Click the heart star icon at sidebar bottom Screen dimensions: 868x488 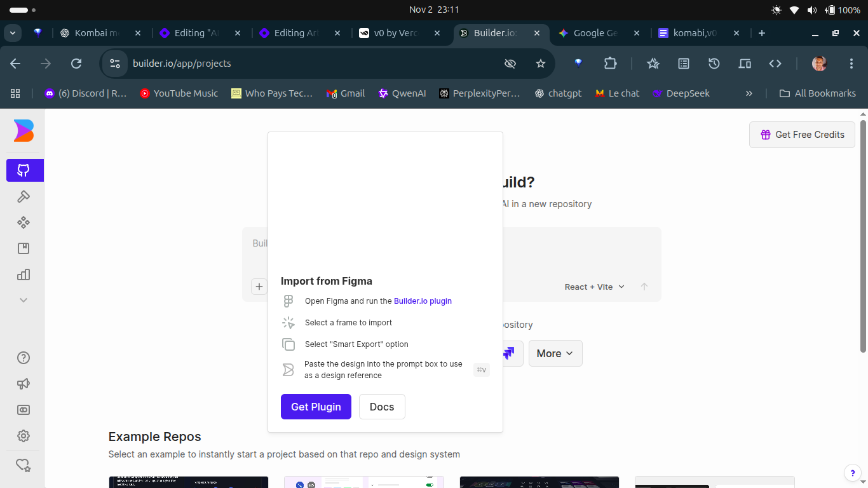point(24,465)
